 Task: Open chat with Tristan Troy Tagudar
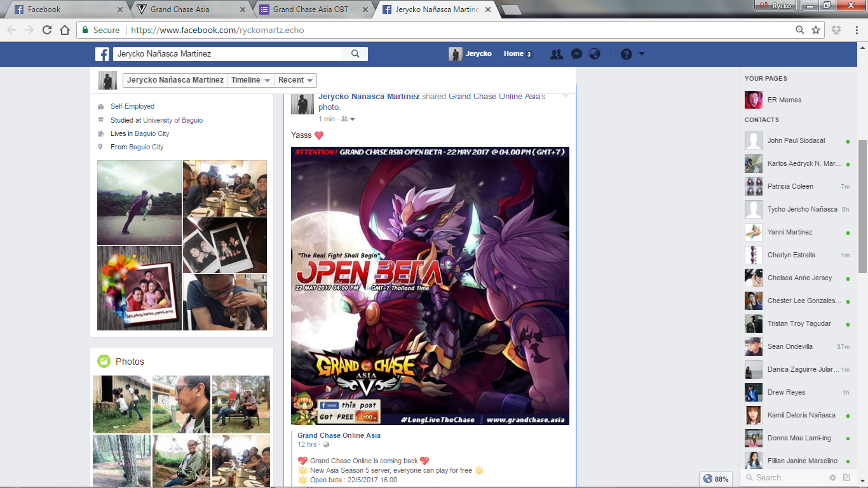click(x=799, y=323)
